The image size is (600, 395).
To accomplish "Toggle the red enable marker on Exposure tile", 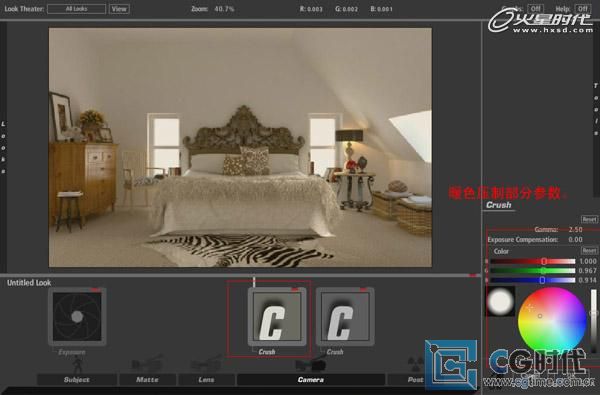I will click(x=95, y=290).
